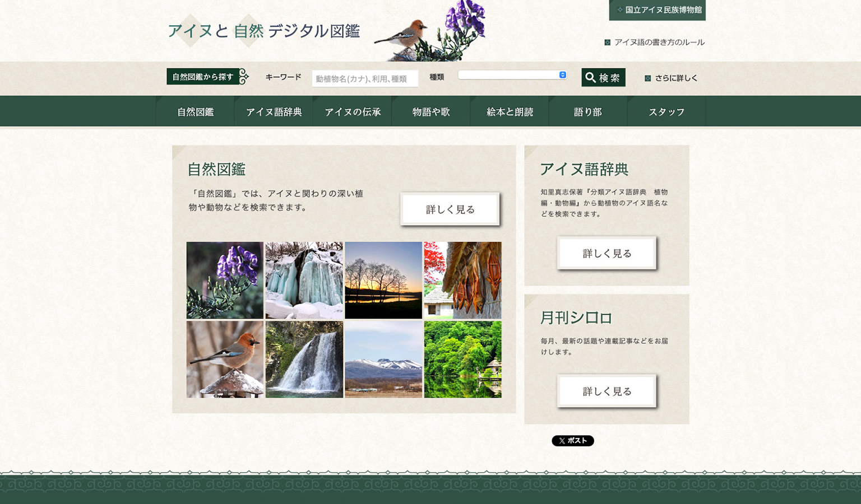
Task: Click 詳しく見る under 月刊シロロ
Action: tap(606, 391)
